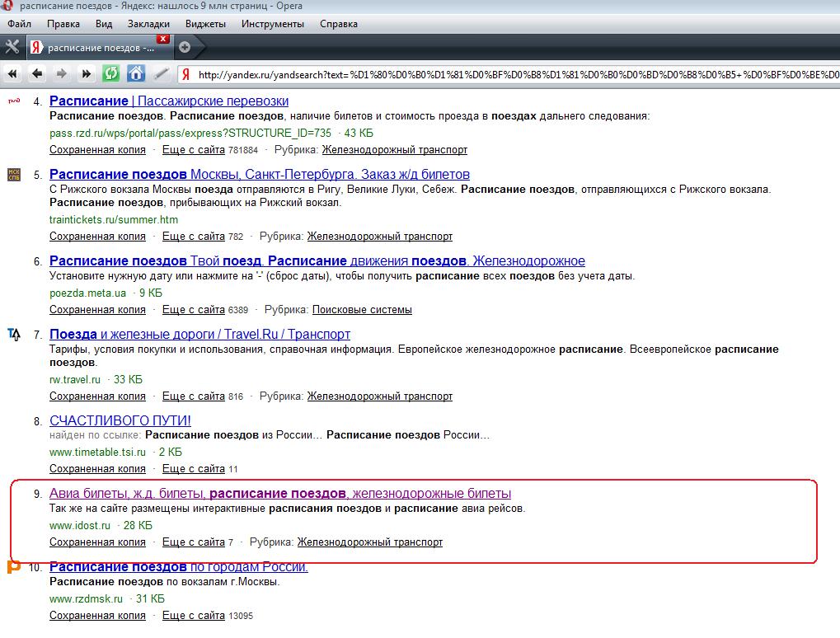Click the МСК СПБ favicon beside result 5
The image size is (840, 638).
[14, 175]
